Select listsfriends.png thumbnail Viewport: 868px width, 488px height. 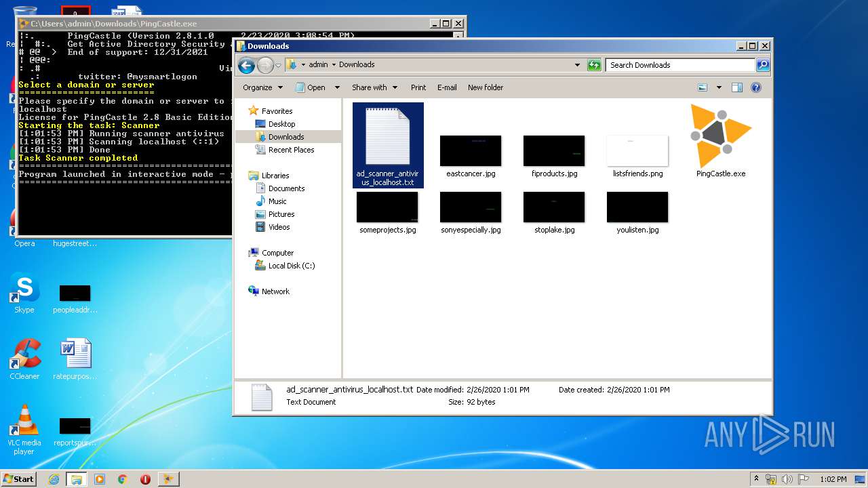[637, 150]
